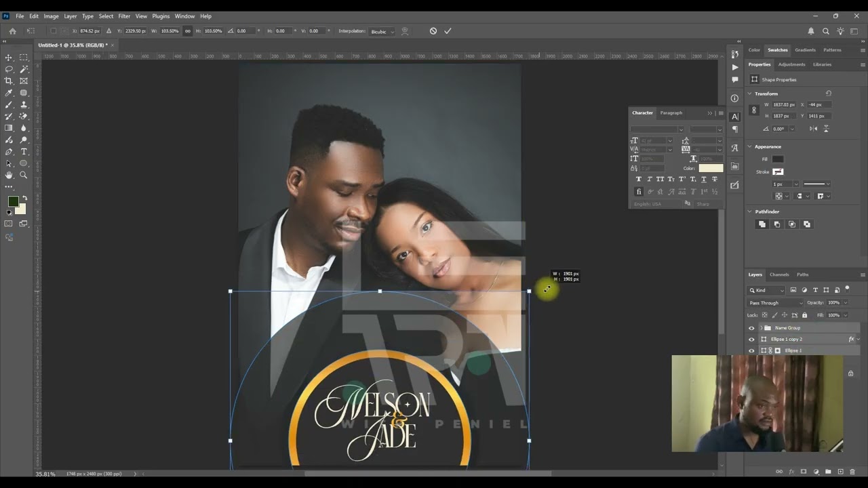Open the Layer menu
Viewport: 868px width, 488px height.
70,16
